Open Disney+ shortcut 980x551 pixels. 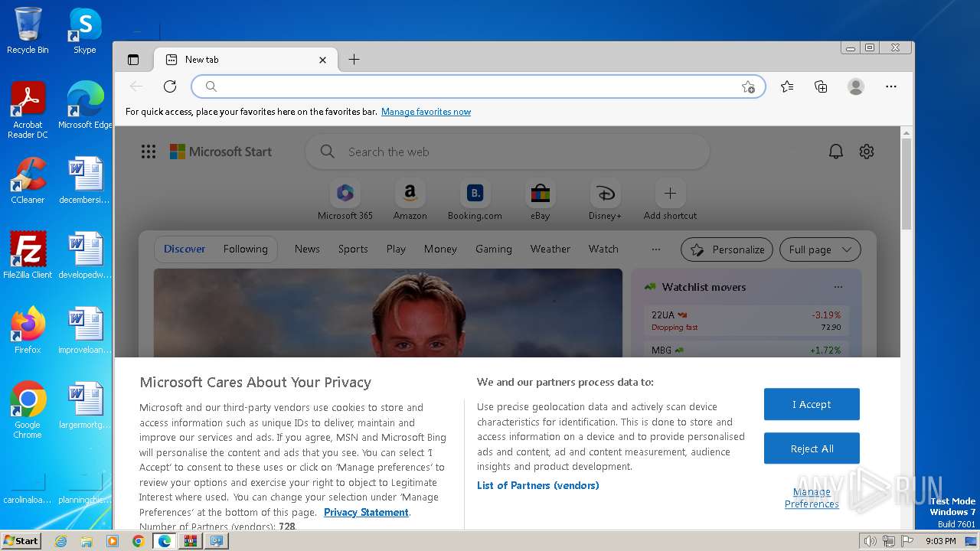pyautogui.click(x=605, y=200)
